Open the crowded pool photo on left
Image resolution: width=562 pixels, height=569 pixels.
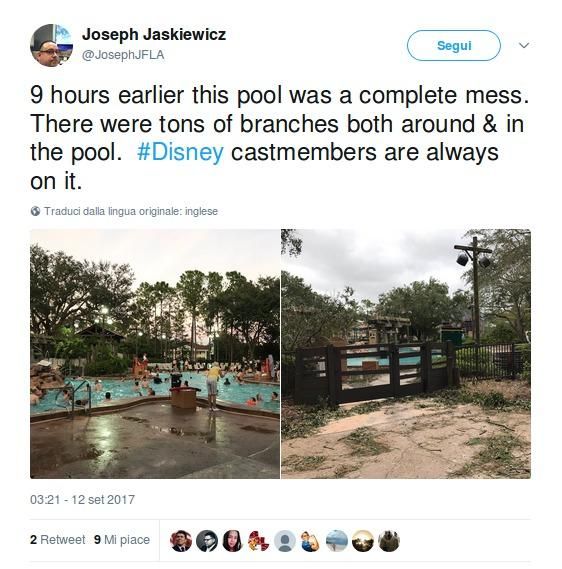[155, 353]
